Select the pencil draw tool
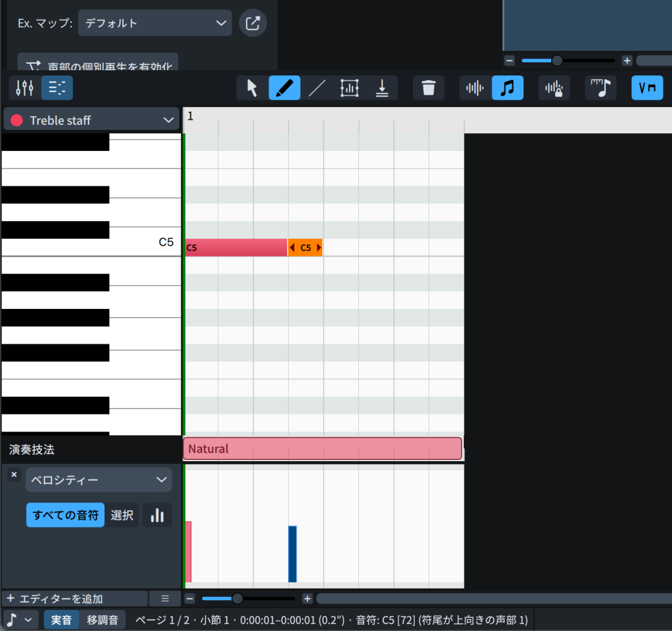Viewport: 672px width, 631px height. click(x=284, y=88)
